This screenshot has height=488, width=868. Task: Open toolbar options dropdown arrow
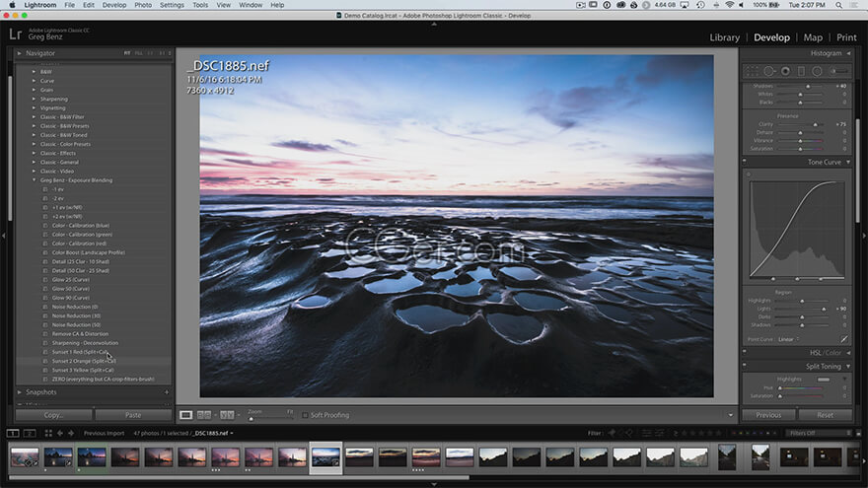tap(730, 415)
